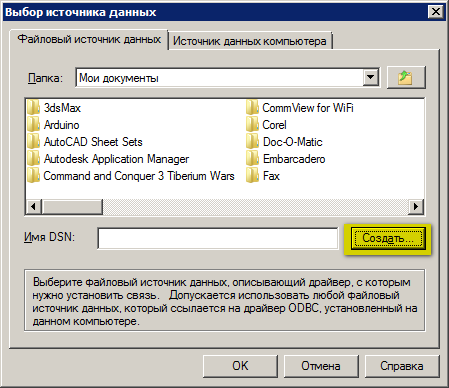Click the Arduino folder icon

[x=33, y=125]
